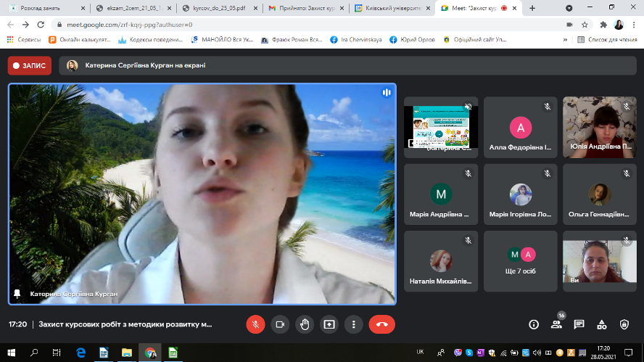Open the host controls shield icon
Viewport: 644px width, 362px height.
[x=624, y=324]
